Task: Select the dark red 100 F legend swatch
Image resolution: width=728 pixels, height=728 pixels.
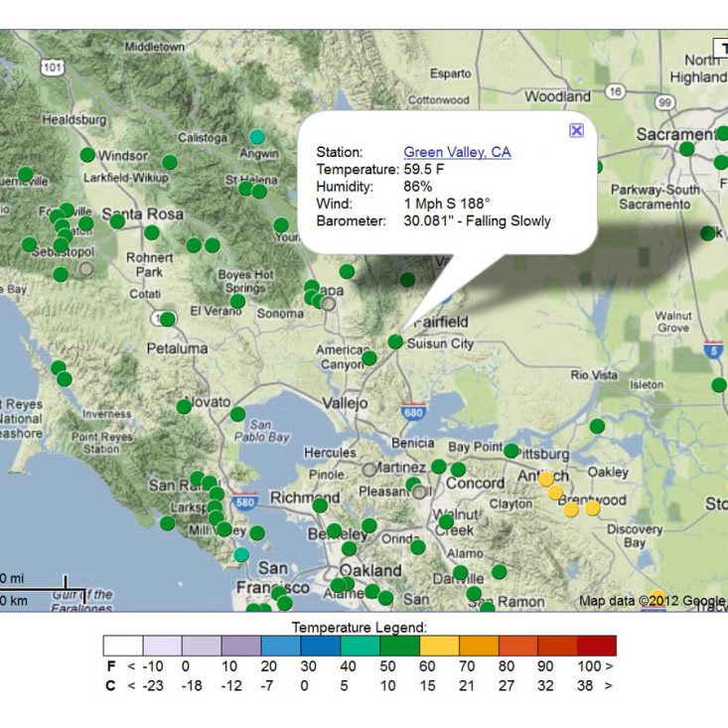Action: [x=597, y=646]
